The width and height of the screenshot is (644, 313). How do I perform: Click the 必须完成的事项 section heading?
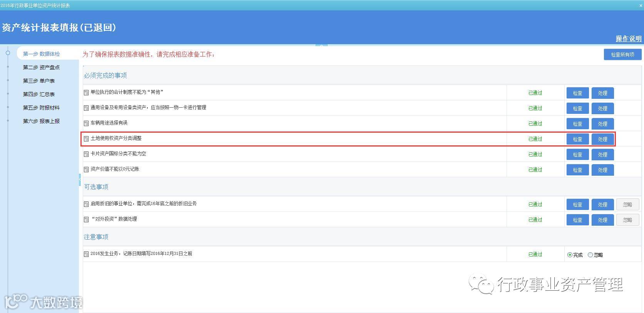point(105,76)
